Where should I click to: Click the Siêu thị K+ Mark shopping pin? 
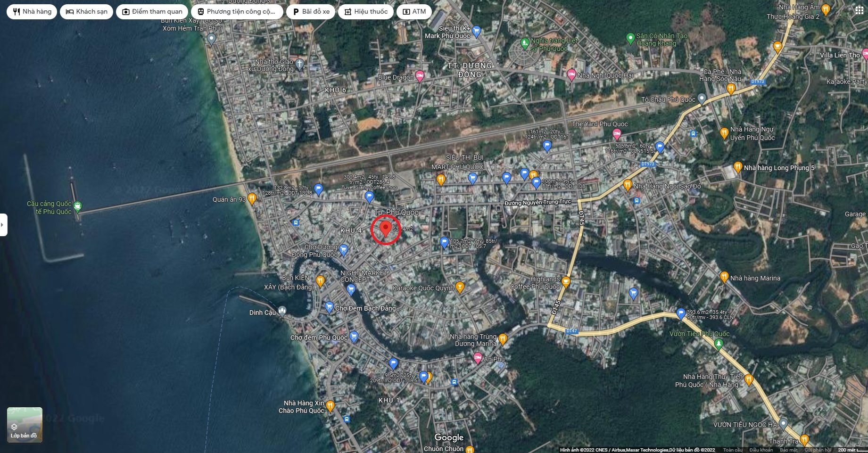coord(476,31)
